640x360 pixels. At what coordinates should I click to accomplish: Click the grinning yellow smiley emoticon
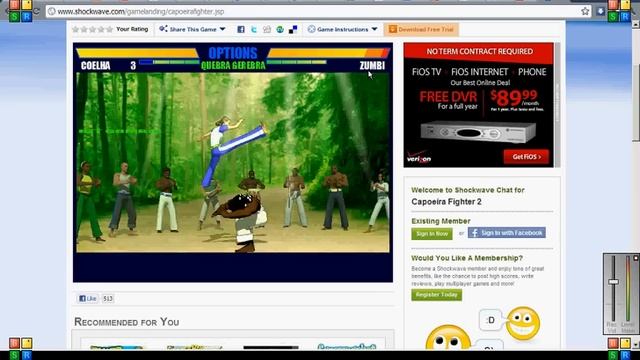tap(523, 324)
